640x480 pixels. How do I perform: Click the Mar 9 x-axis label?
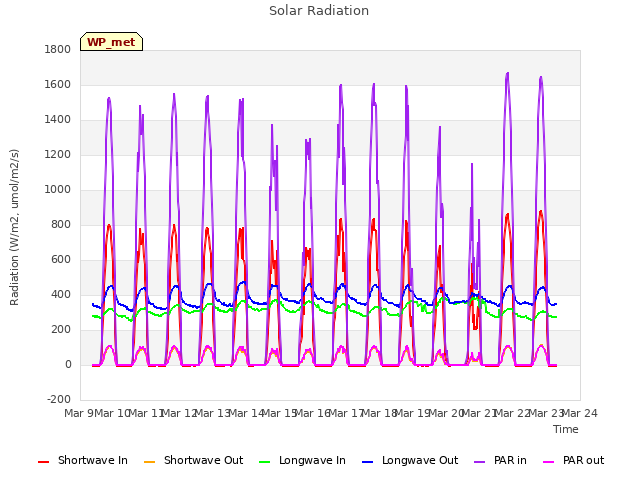79,413
